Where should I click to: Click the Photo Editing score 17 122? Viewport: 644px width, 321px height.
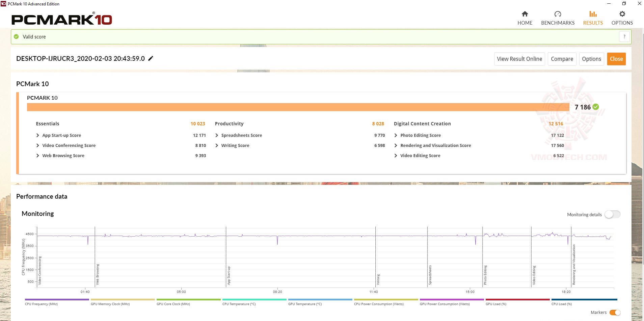click(557, 135)
